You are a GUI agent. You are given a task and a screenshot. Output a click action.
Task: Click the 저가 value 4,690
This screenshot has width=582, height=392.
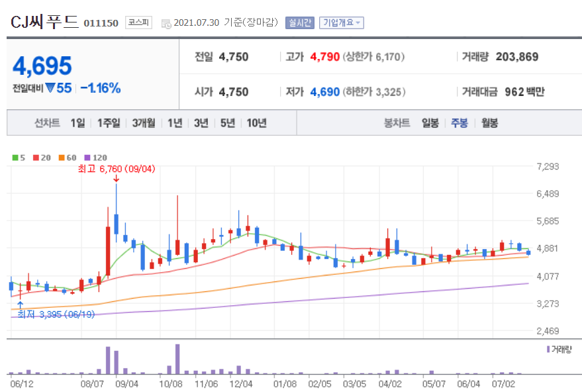[325, 91]
